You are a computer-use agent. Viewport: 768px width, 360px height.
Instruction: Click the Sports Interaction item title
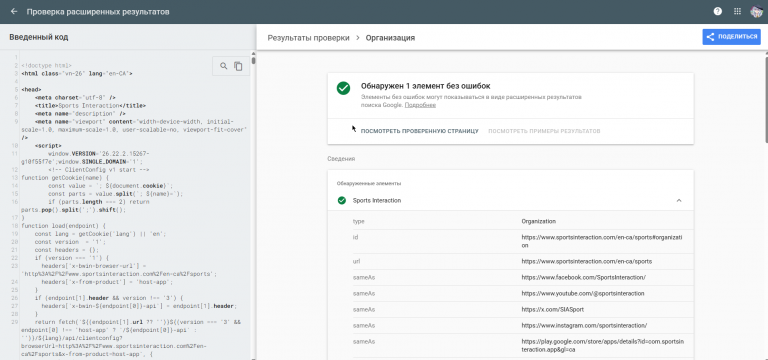(377, 201)
